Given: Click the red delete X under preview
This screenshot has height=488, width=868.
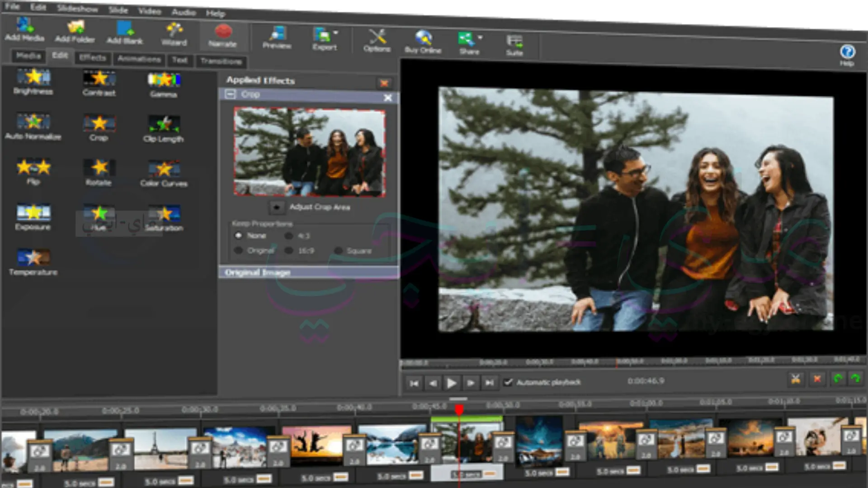Looking at the screenshot, I should (x=817, y=379).
